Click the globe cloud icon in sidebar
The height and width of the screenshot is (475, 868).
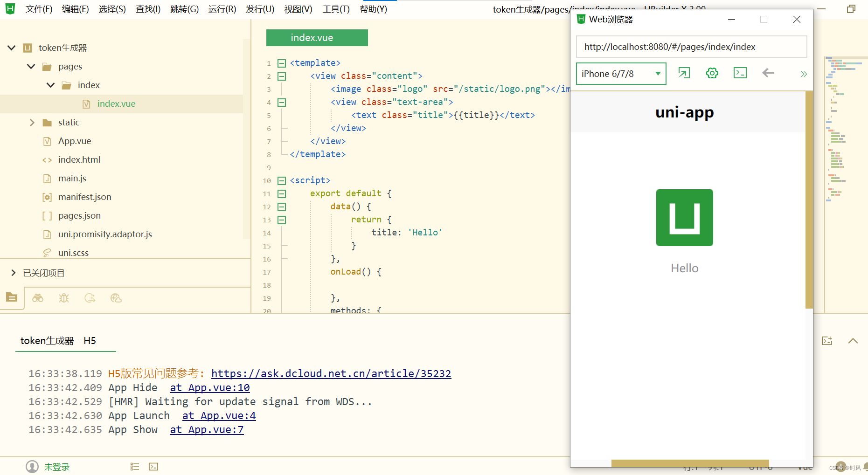(116, 298)
